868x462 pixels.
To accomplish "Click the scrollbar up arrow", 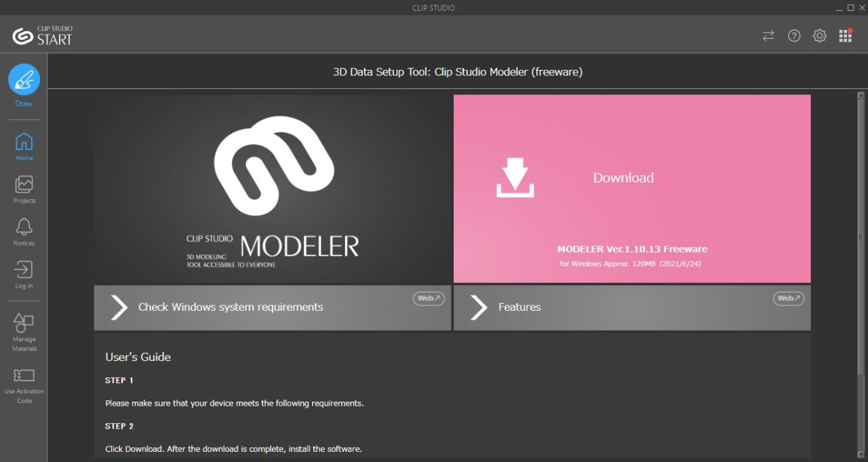I will pyautogui.click(x=861, y=96).
